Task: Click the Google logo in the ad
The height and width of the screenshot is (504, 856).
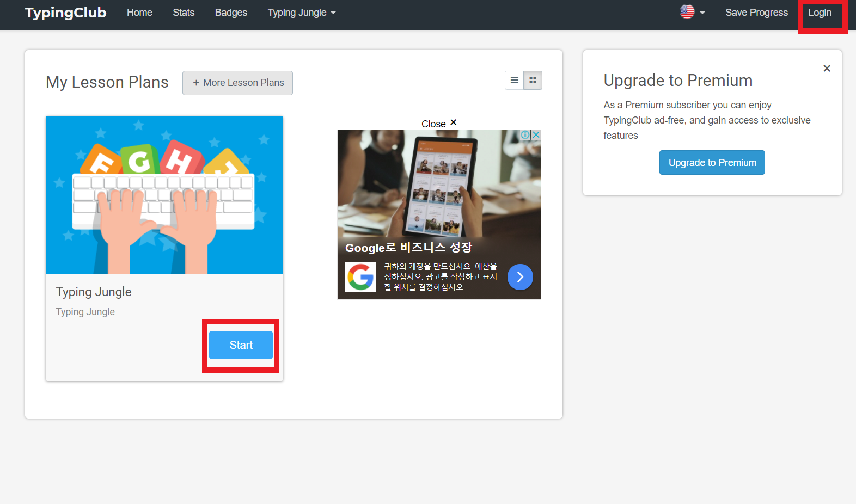Action: pos(360,277)
